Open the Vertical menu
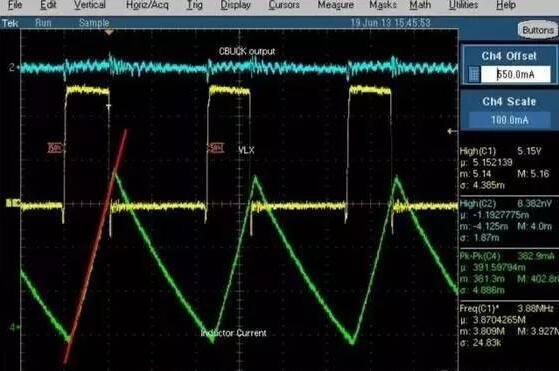Image resolution: width=559 pixels, height=371 pixels. pos(89,5)
